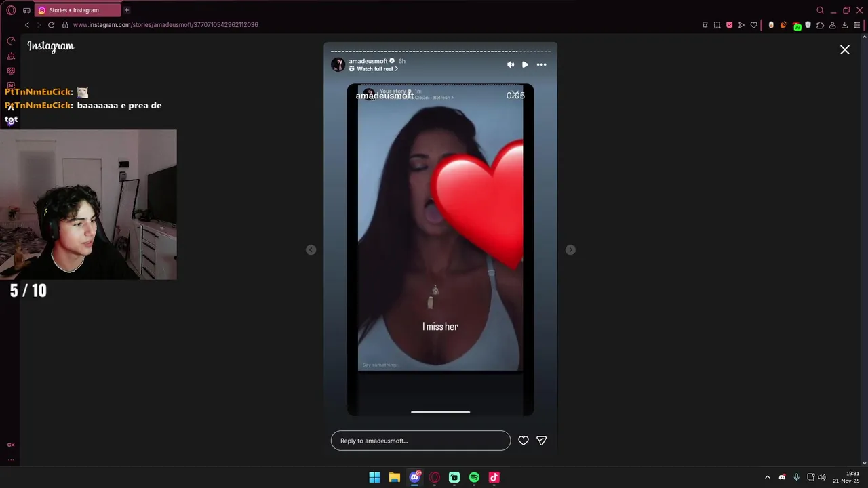Open the teal taskbar app icon
868x488 pixels.
[454, 477]
